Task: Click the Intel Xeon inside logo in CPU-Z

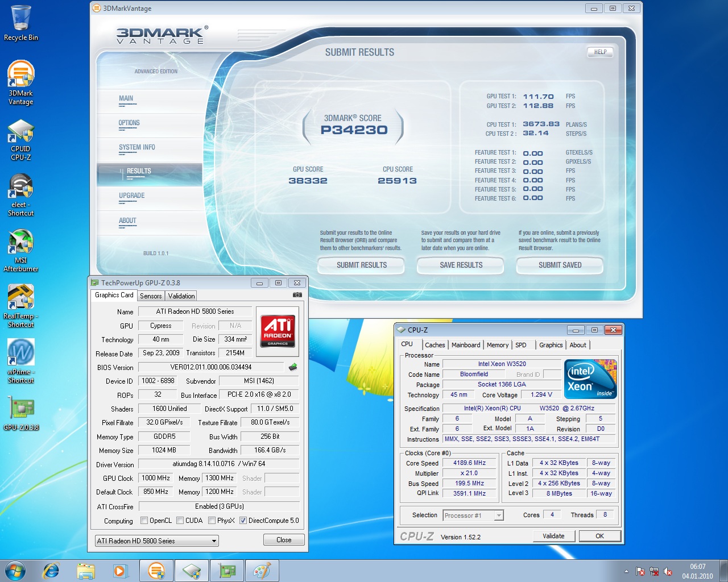Action: [x=590, y=379]
